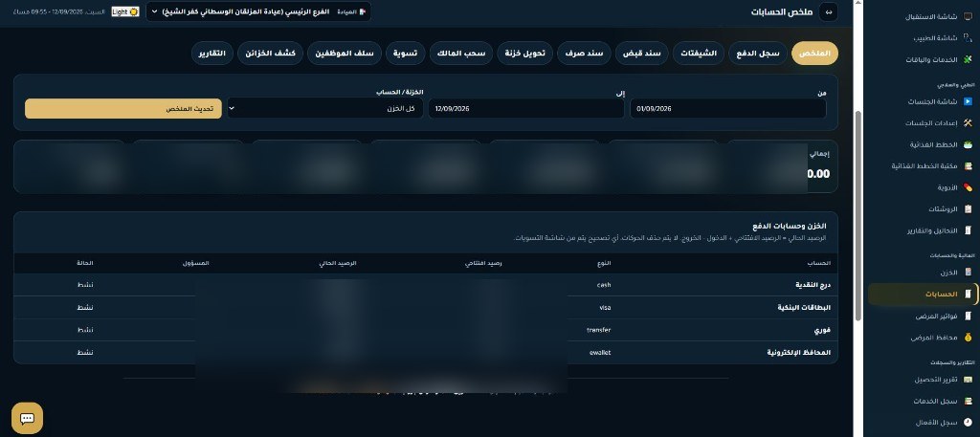The width and height of the screenshot is (980, 437).
Task: Open the سحب المالك tab
Action: click(461, 53)
